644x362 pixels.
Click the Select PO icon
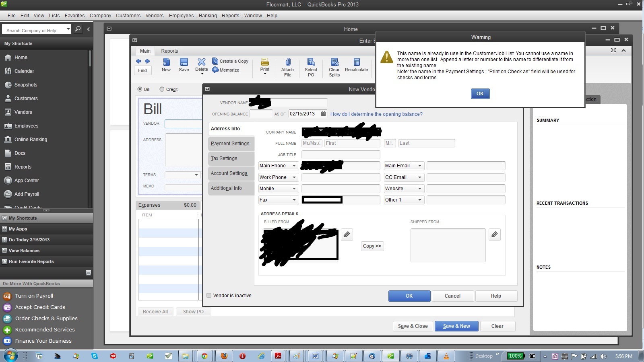pyautogui.click(x=311, y=62)
